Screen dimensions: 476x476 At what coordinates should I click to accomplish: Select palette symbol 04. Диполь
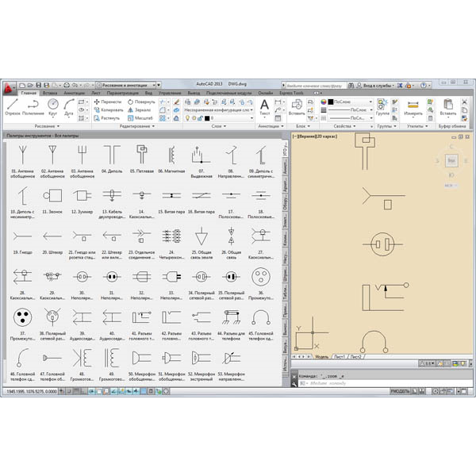[x=112, y=159]
